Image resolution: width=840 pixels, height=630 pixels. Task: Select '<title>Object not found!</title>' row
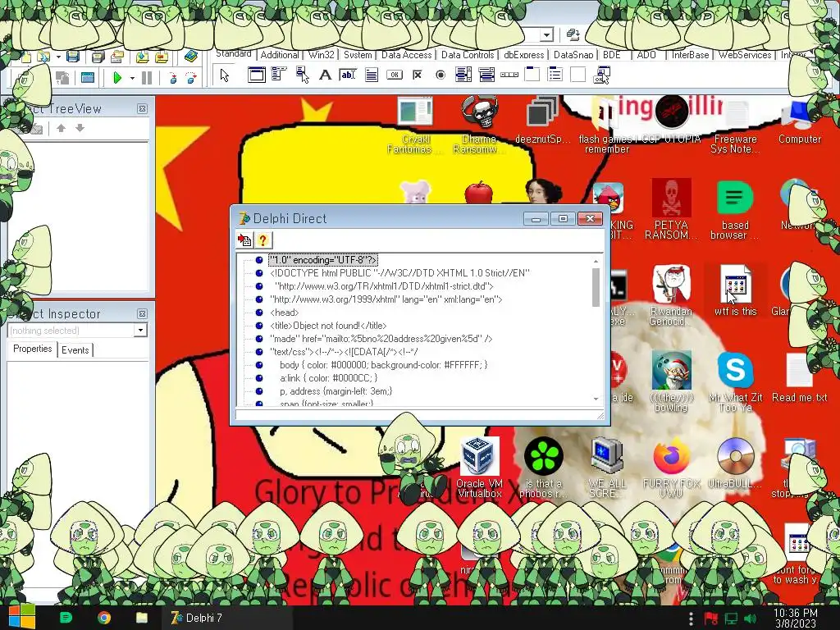point(328,326)
